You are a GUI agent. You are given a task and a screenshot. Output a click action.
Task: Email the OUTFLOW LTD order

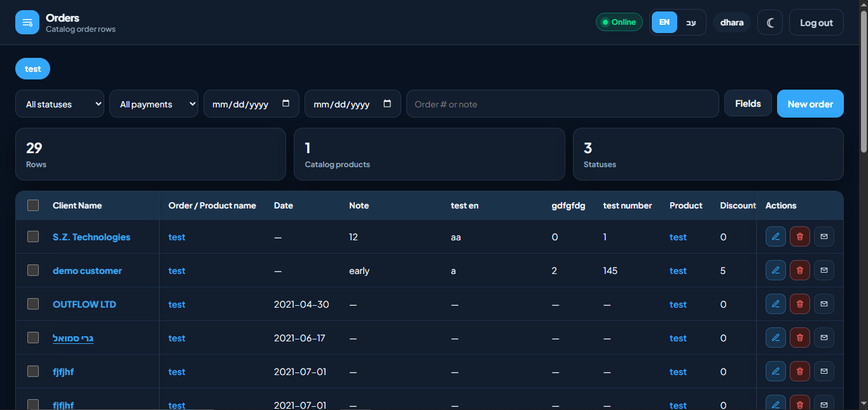click(824, 304)
